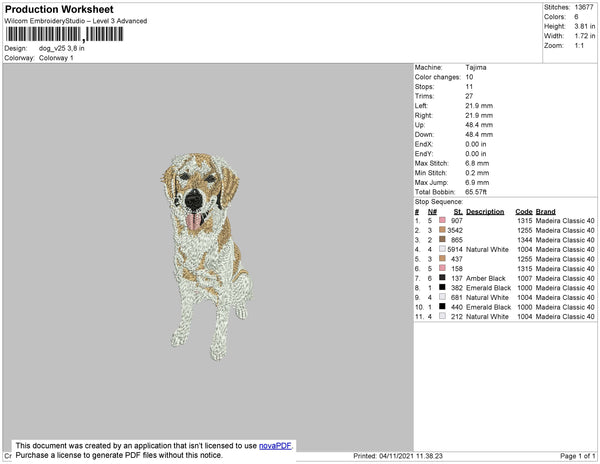
Task: Click the 'Description' column header
Action: point(485,212)
